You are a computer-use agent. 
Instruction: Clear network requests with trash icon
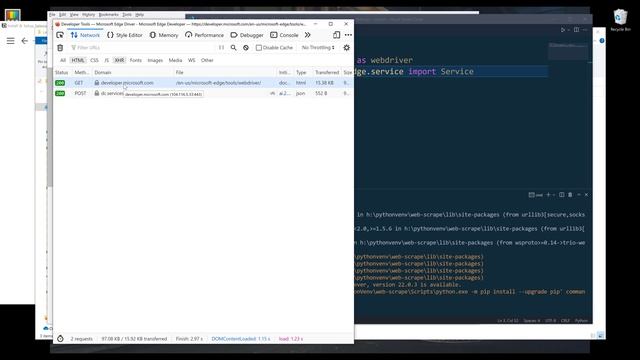(60, 48)
